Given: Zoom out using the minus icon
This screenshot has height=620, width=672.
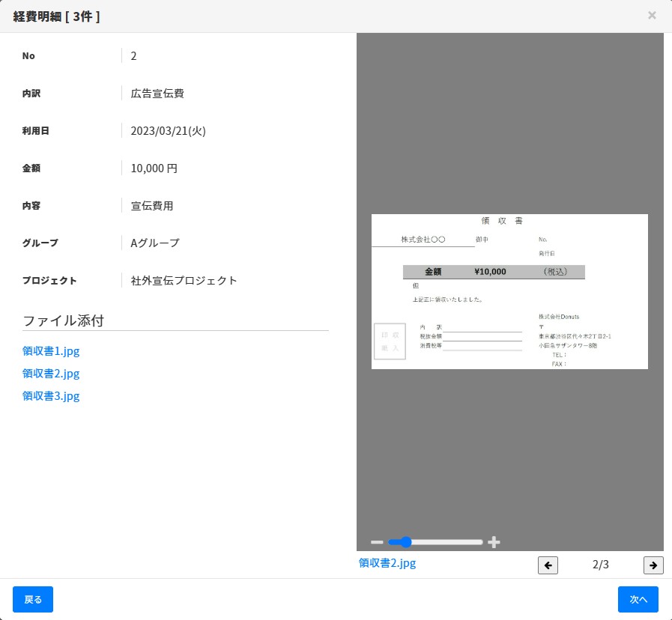Looking at the screenshot, I should (377, 541).
